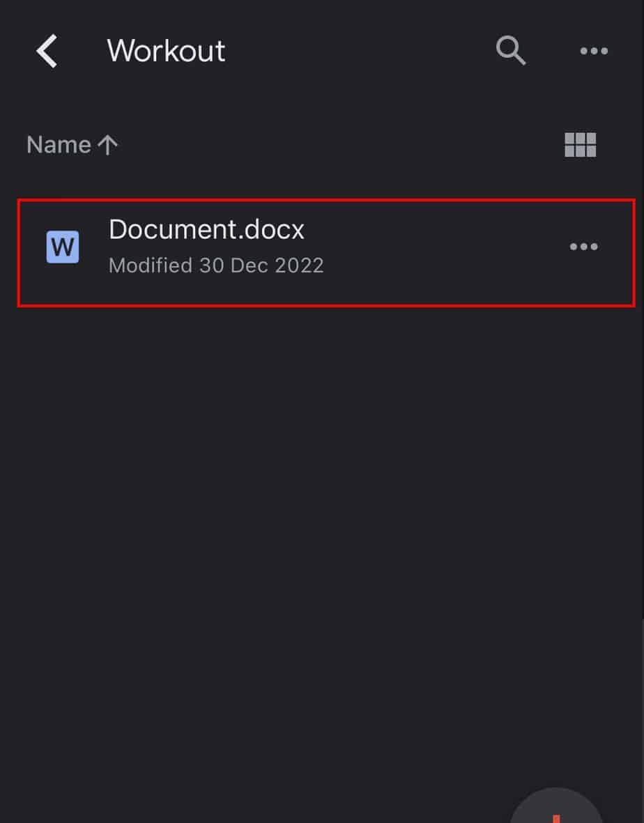Viewport: 644px width, 823px height.
Task: Tap the Word document icon beside Document.docx
Action: tap(63, 247)
